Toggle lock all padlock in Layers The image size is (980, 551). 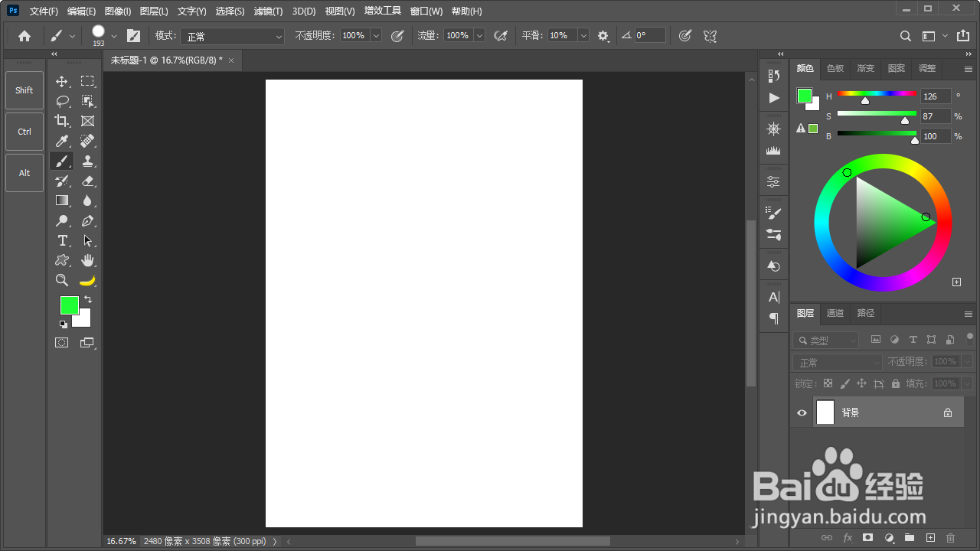point(895,383)
